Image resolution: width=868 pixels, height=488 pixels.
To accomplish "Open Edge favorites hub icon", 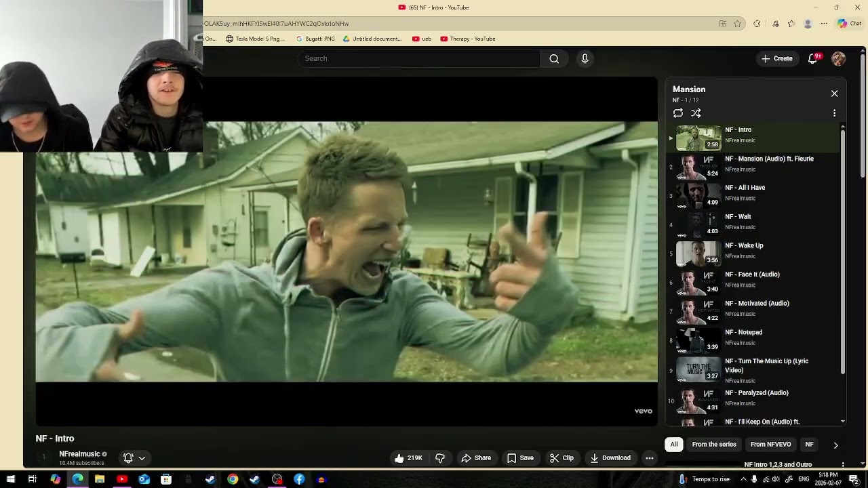I will 791,24.
